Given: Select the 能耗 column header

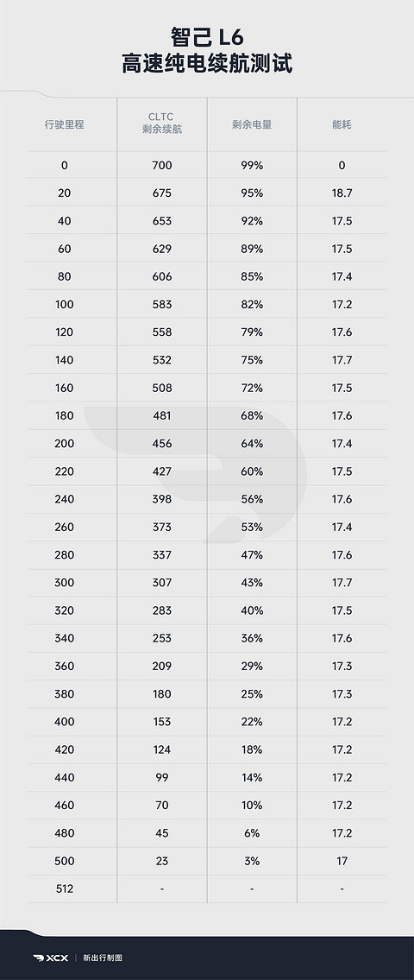Looking at the screenshot, I should click(x=342, y=124).
